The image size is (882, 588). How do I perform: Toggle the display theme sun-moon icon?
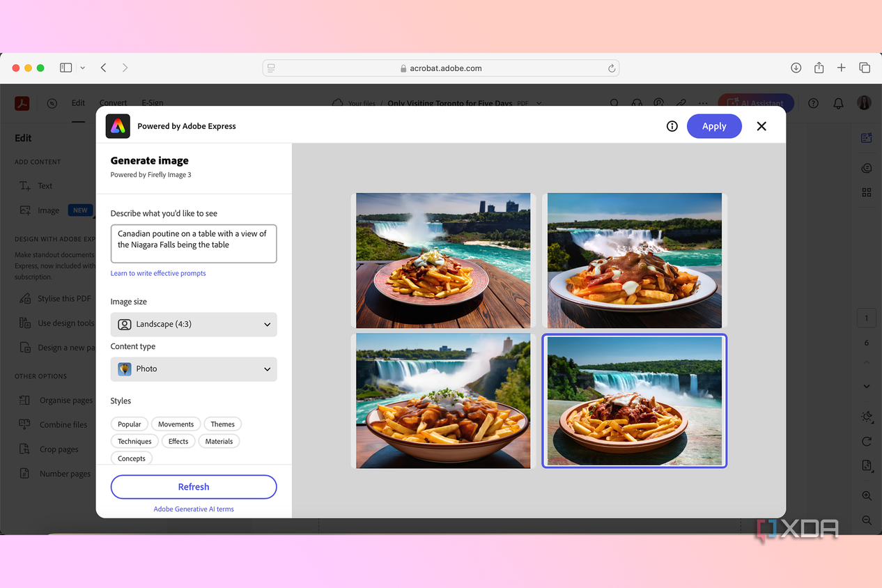(x=867, y=417)
